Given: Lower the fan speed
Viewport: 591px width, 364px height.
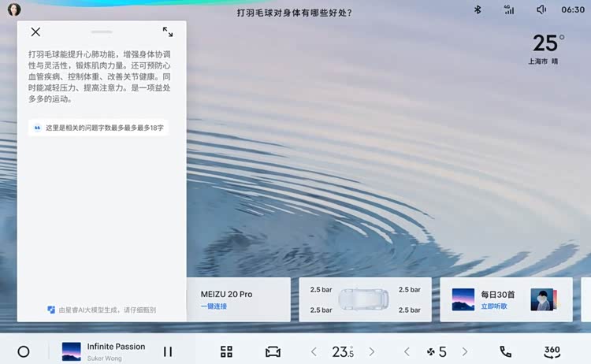Looking at the screenshot, I should tap(407, 352).
